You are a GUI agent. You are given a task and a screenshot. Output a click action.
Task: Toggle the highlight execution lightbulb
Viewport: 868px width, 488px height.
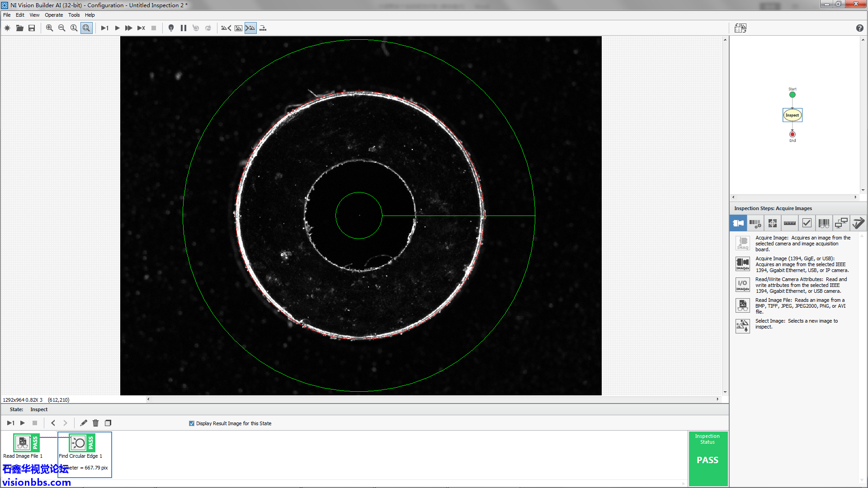[x=171, y=28]
